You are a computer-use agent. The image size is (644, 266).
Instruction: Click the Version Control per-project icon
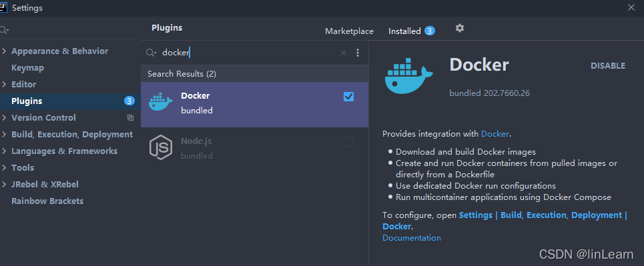[x=130, y=118]
